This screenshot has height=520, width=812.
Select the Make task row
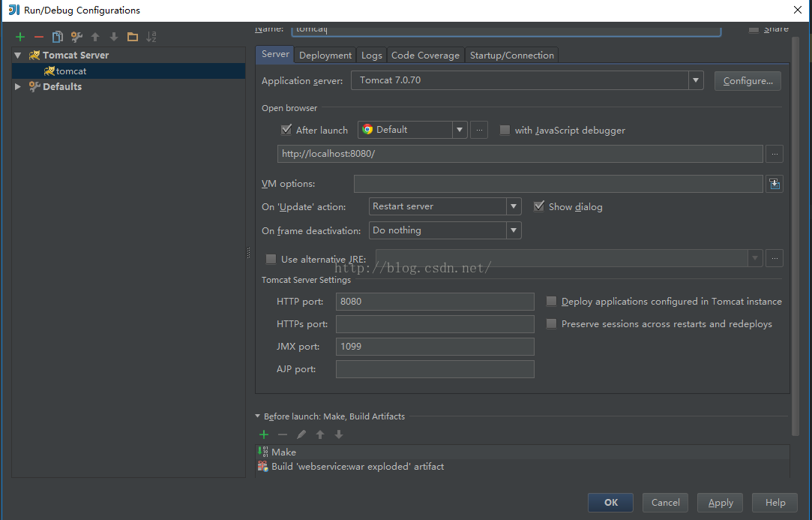click(x=523, y=452)
